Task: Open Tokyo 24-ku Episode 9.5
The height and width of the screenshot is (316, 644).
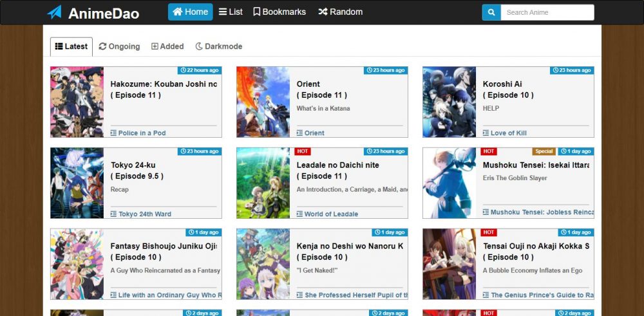Action: pos(137,171)
